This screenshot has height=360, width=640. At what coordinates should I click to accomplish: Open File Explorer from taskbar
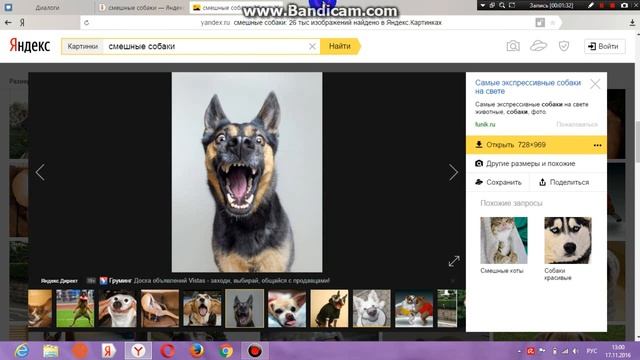(x=51, y=351)
